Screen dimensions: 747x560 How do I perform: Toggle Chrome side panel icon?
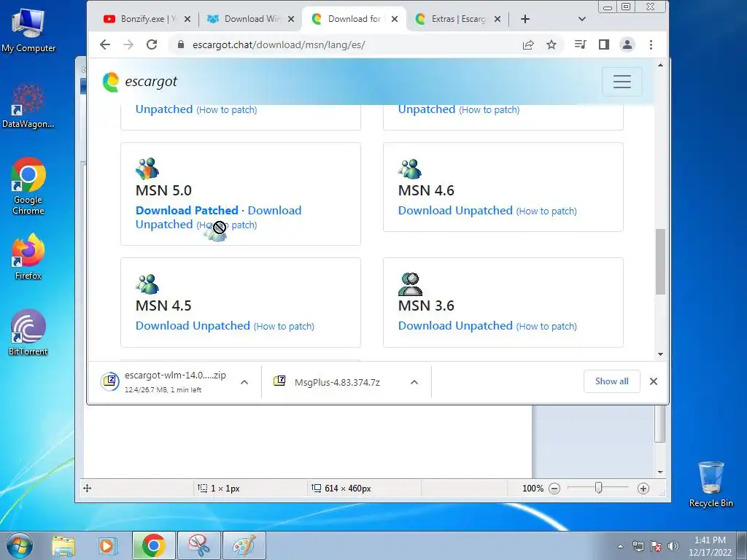(603, 44)
